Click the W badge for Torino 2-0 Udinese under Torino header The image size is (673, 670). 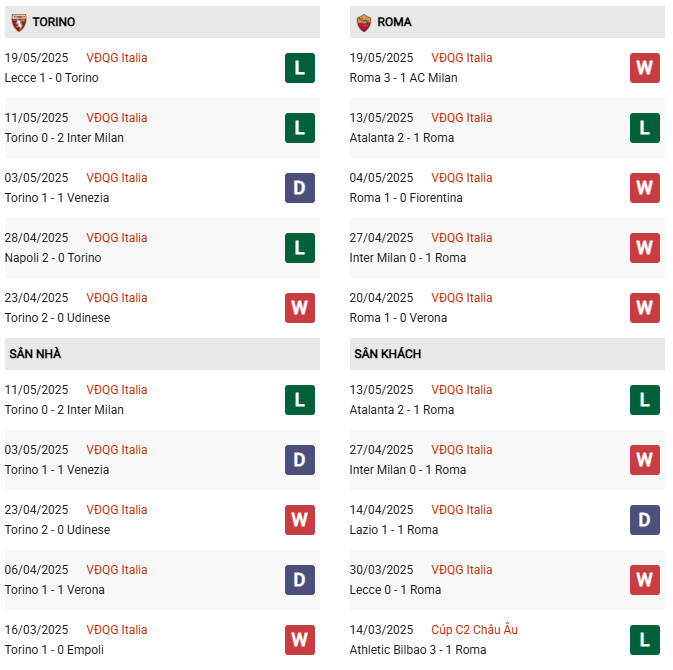[300, 308]
